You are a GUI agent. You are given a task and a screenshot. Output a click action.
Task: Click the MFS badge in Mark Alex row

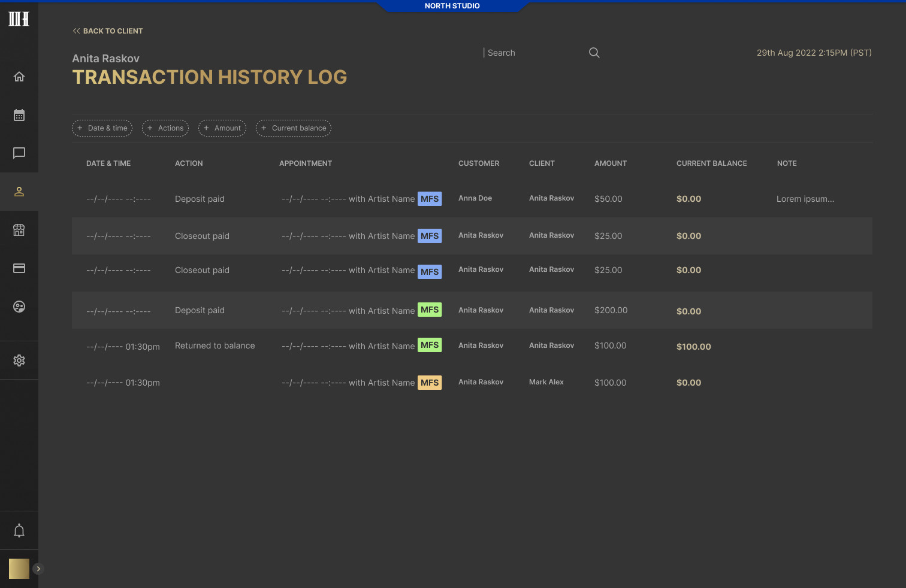click(430, 383)
